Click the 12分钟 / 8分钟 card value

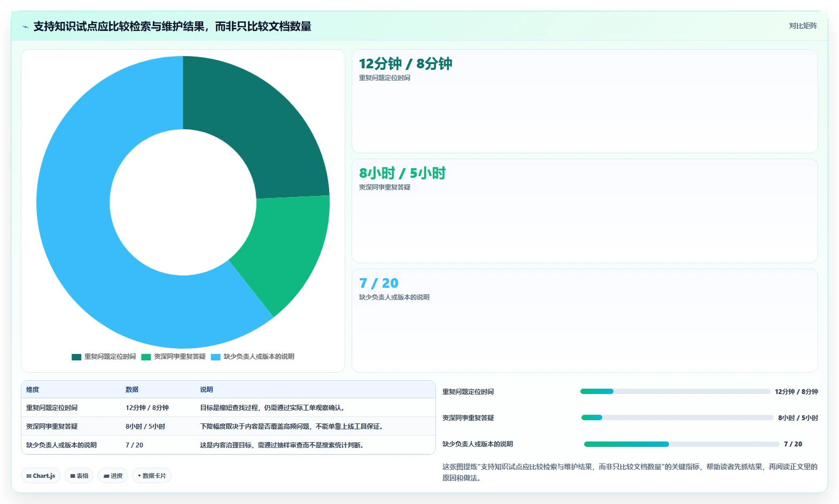406,64
